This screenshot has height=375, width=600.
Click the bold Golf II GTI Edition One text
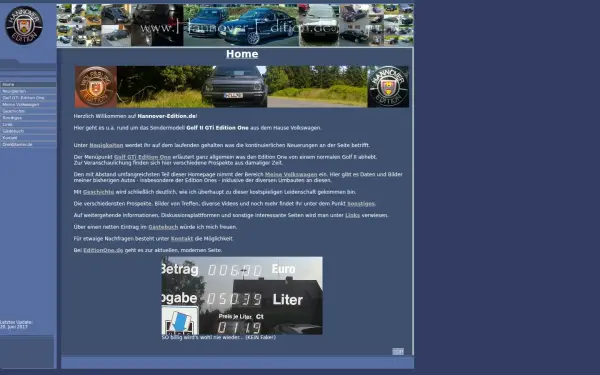217,128
